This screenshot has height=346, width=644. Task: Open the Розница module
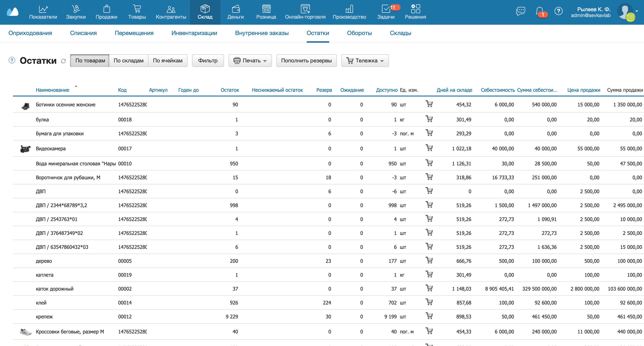266,12
